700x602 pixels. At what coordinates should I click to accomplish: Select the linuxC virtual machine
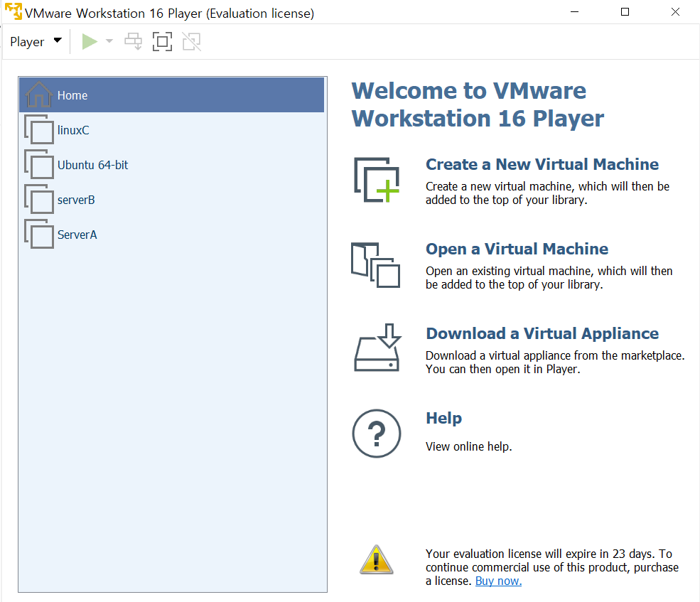[172, 130]
